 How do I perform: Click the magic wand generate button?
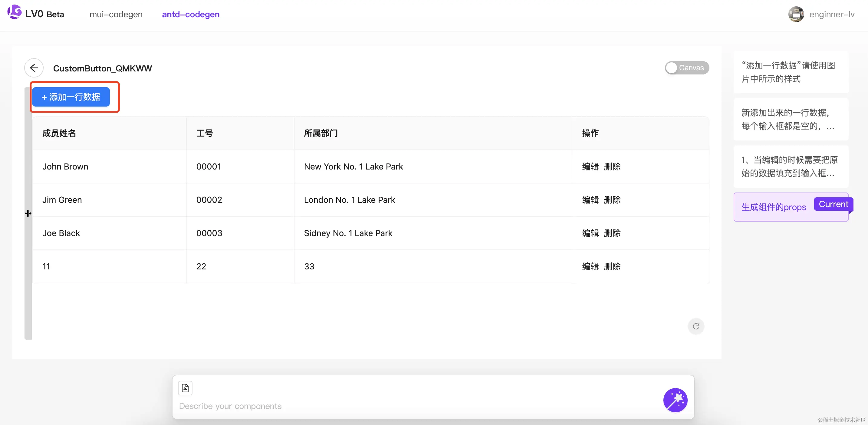(675, 400)
